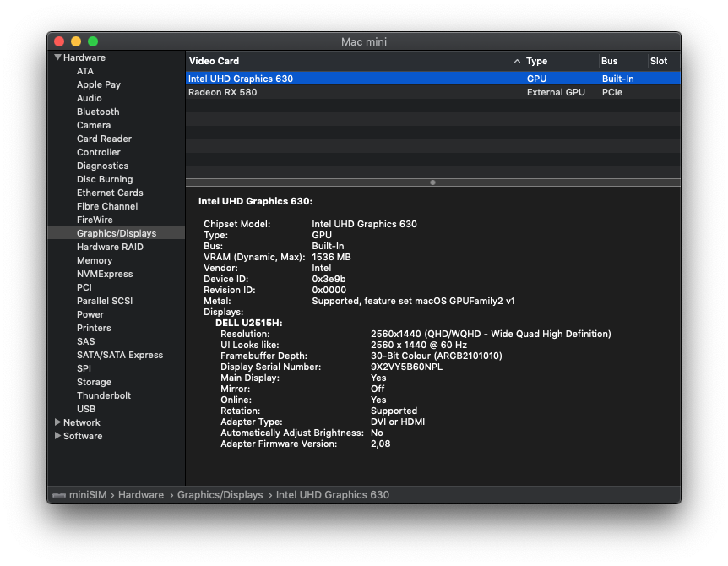This screenshot has width=728, height=566.
Task: Open the Bluetooth sidebar entry
Action: [x=98, y=112]
